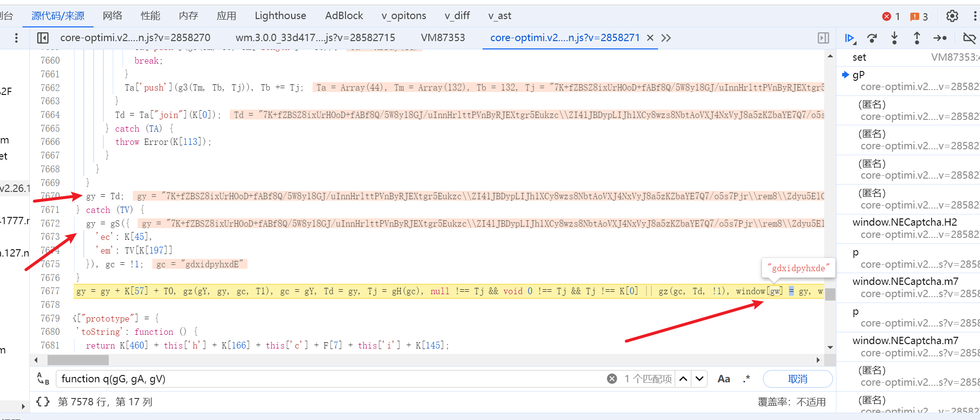Open the 内存 panel tab

pos(189,16)
